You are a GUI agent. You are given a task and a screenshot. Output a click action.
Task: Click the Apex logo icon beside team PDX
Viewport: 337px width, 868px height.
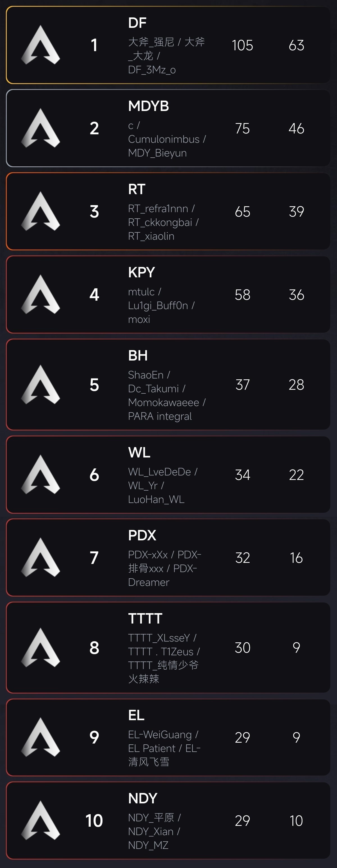pyautogui.click(x=41, y=558)
